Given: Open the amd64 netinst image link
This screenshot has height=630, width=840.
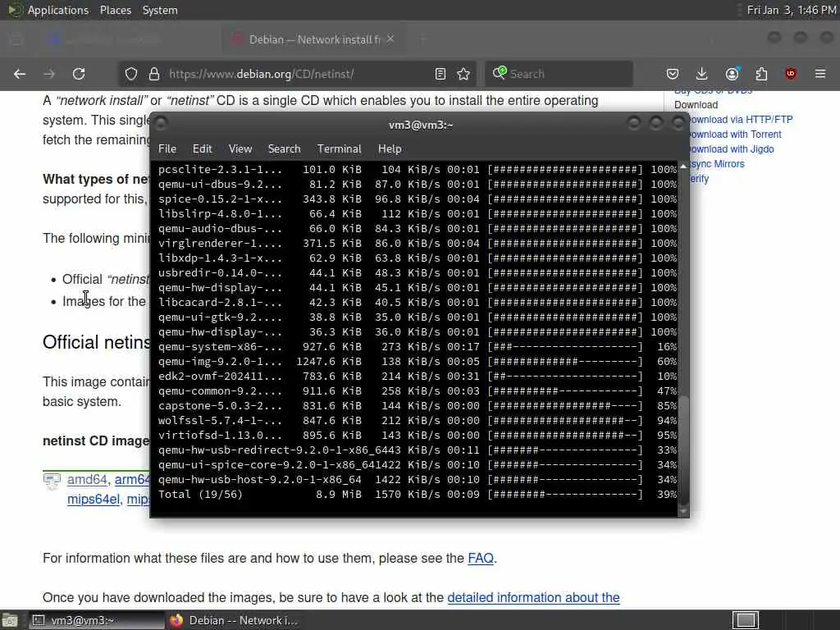Looking at the screenshot, I should tap(87, 479).
